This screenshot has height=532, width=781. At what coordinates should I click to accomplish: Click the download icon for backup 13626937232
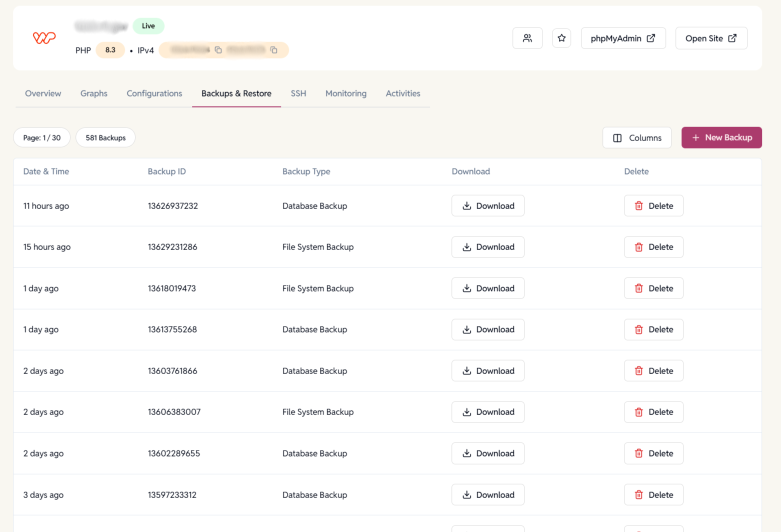[467, 205]
